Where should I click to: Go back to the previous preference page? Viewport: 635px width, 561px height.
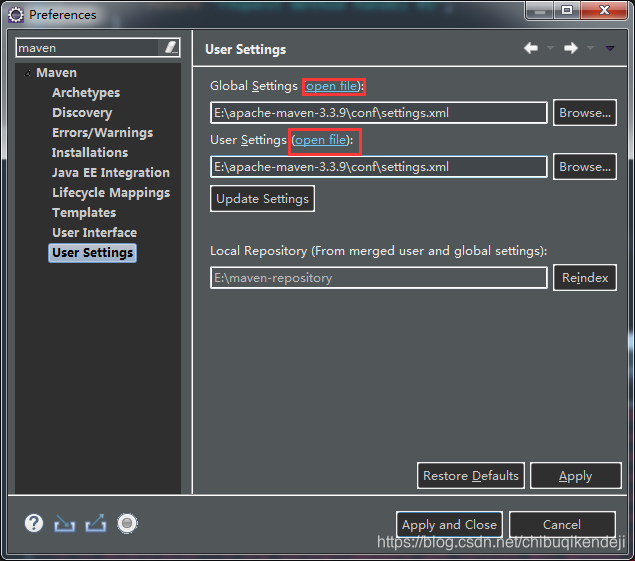pyautogui.click(x=531, y=48)
